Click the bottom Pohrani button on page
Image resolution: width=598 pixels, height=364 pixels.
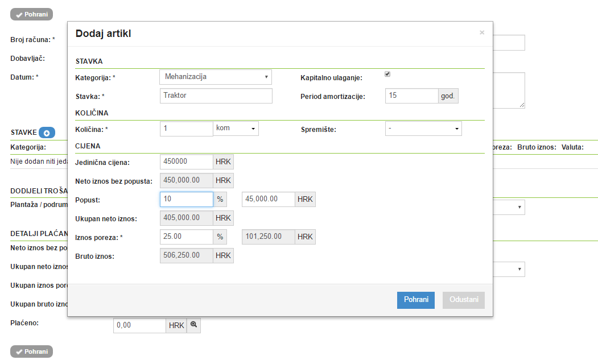point(32,351)
